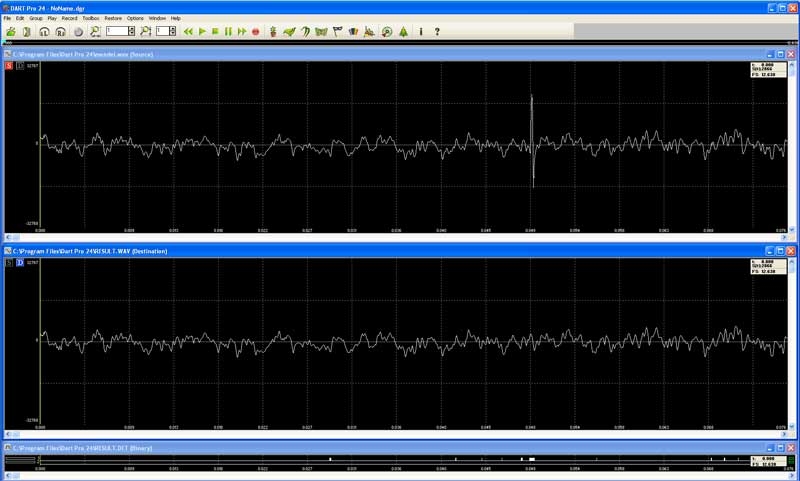Viewport: 800px width, 481px height.
Task: Open the Window menu
Action: 157,18
